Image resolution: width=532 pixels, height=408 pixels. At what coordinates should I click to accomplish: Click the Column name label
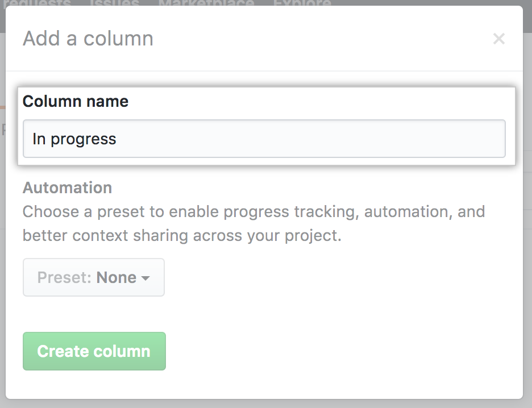[75, 101]
